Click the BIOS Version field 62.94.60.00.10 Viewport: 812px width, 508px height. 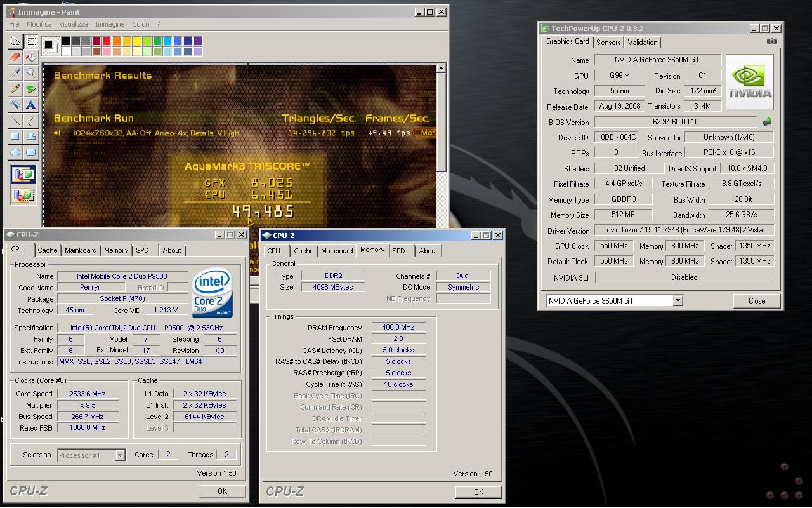tap(676, 122)
